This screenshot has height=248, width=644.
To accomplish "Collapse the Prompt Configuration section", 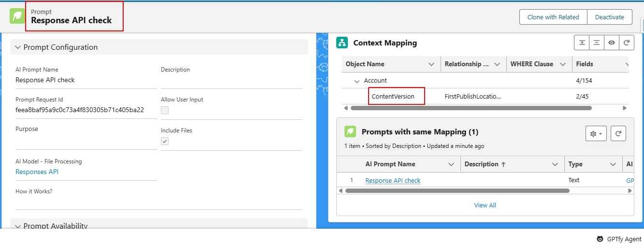I will (x=18, y=47).
